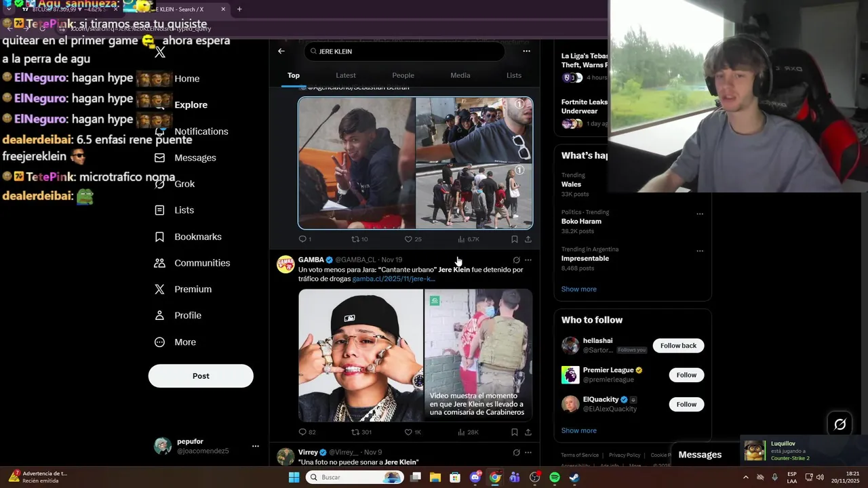The width and height of the screenshot is (868, 488).
Task: Switch to the Lists search tab
Action: click(514, 75)
